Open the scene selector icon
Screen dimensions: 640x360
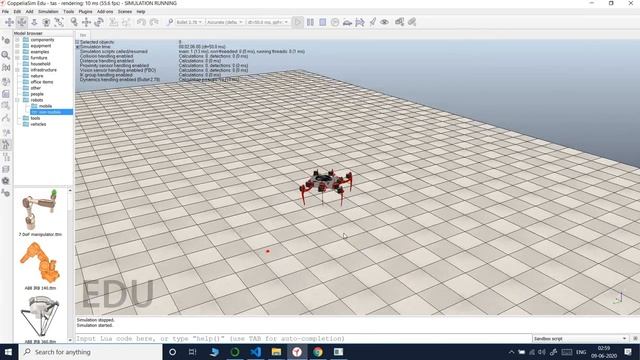tap(412, 22)
